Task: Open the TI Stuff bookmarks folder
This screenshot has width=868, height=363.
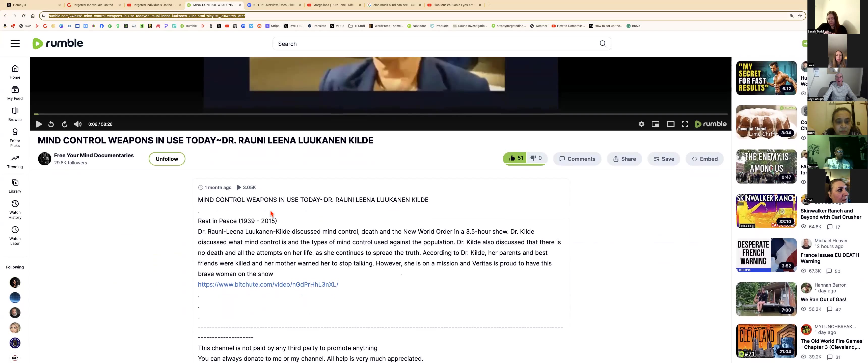Action: point(357,26)
